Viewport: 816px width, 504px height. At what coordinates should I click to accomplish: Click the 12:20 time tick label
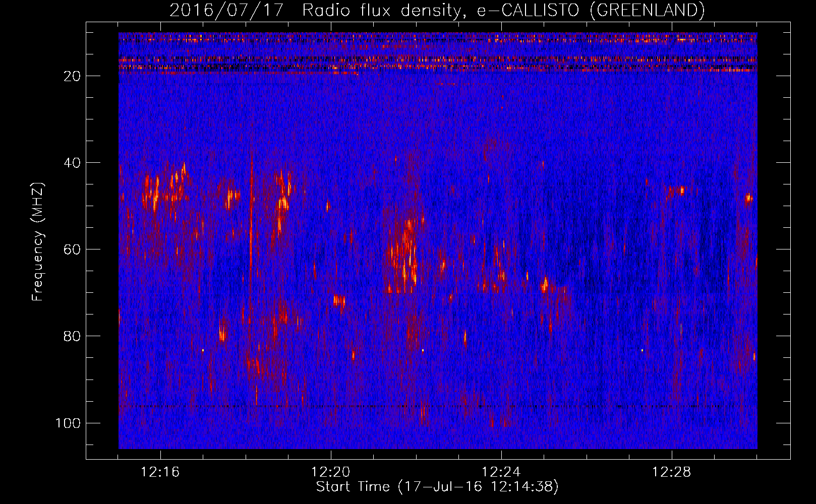tap(330, 472)
